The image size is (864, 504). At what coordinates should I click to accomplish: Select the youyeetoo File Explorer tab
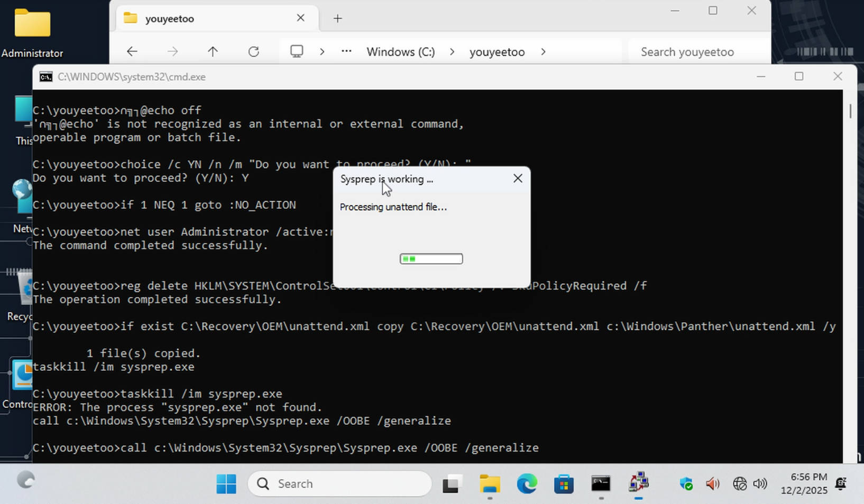212,18
